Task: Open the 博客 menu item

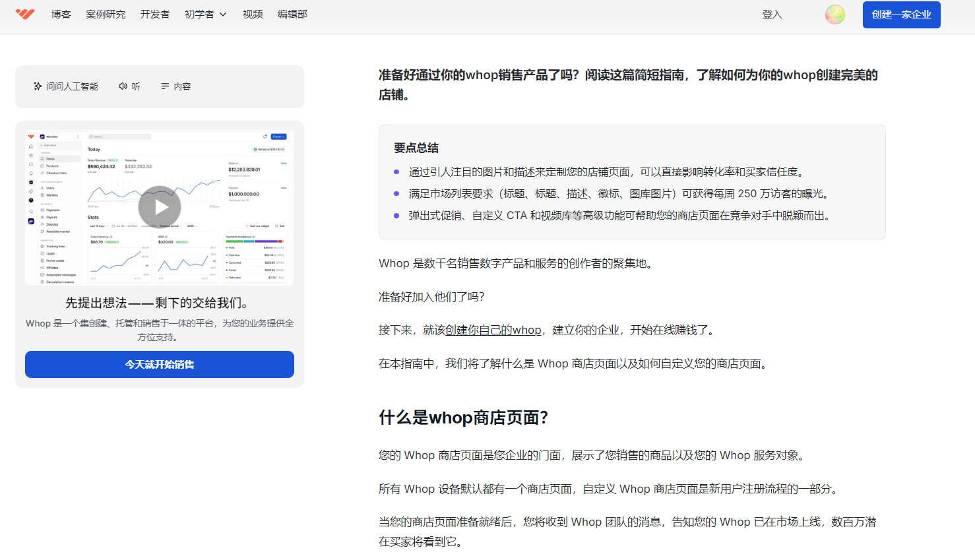Action: [61, 14]
